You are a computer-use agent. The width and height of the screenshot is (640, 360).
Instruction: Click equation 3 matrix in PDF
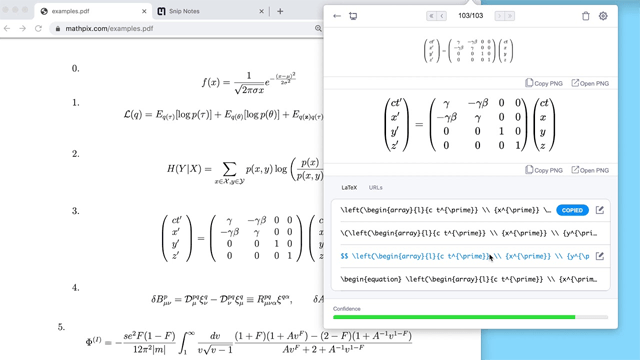243,238
